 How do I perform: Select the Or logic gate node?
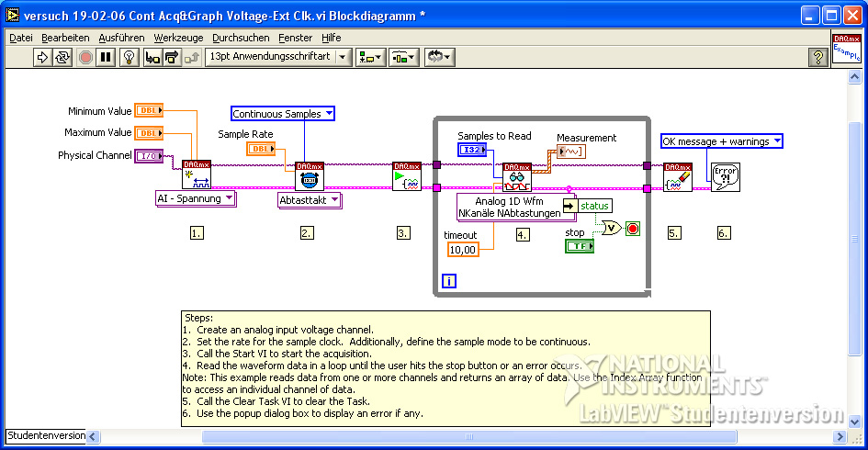pyautogui.click(x=612, y=228)
